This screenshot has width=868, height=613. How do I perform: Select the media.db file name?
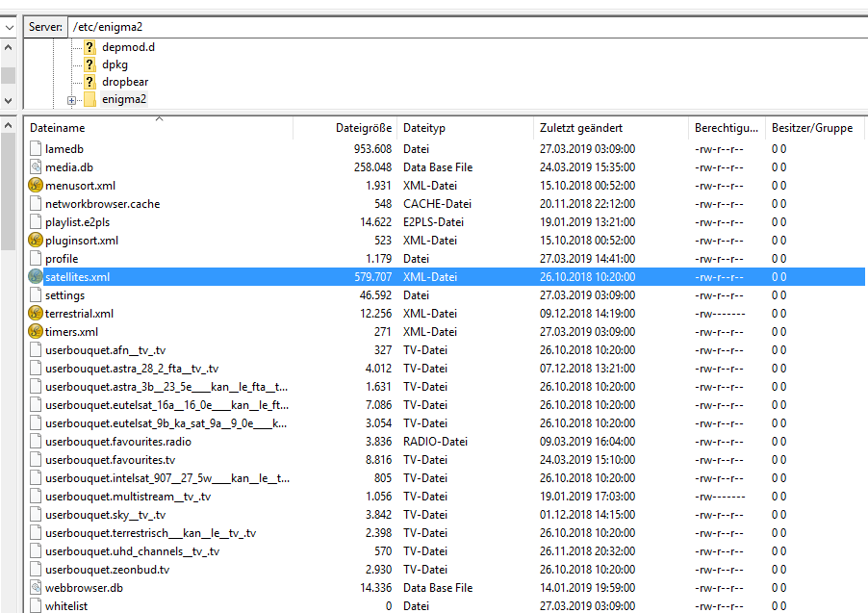point(69,167)
